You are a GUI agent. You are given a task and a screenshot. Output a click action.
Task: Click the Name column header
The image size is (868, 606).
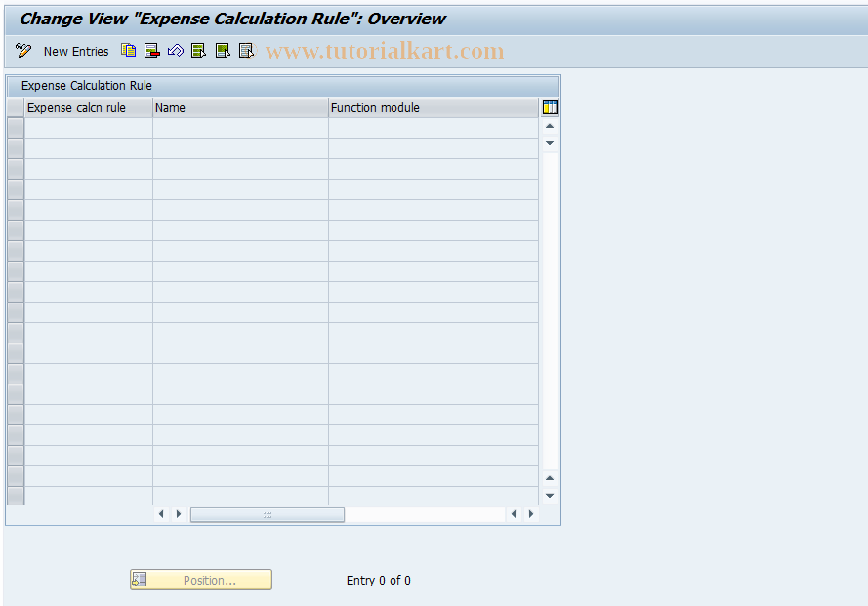240,108
